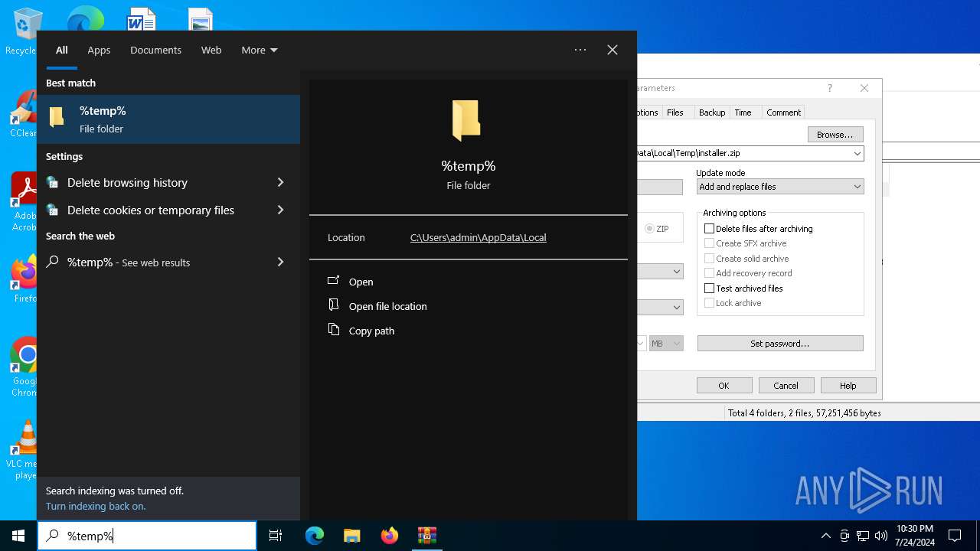Viewport: 980px width, 551px height.
Task: Confirm with the OK button
Action: (x=724, y=386)
